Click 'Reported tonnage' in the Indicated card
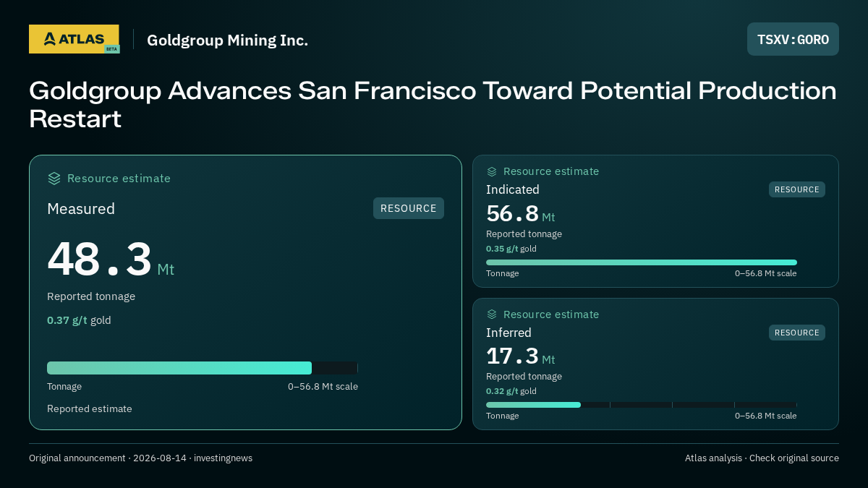This screenshot has height=488, width=868. coord(524,234)
